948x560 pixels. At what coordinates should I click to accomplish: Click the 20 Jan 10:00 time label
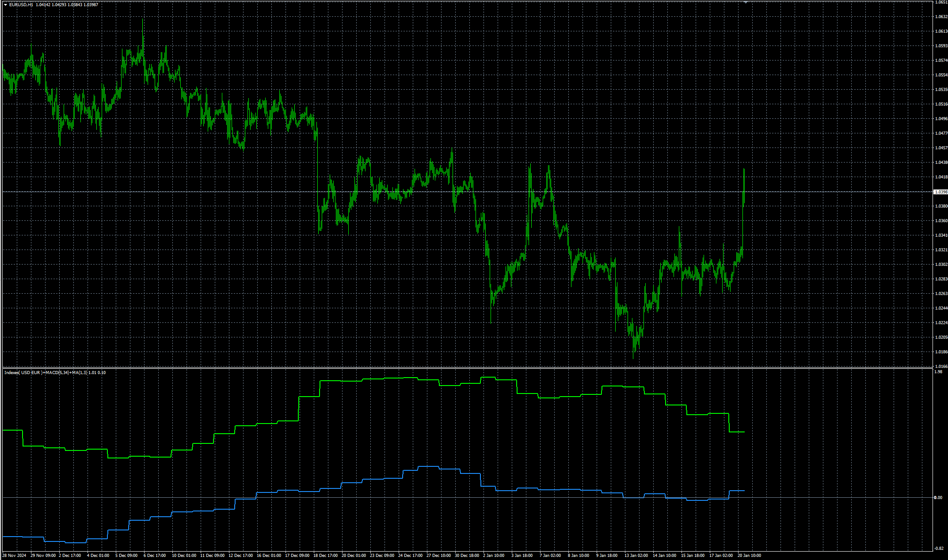point(750,556)
